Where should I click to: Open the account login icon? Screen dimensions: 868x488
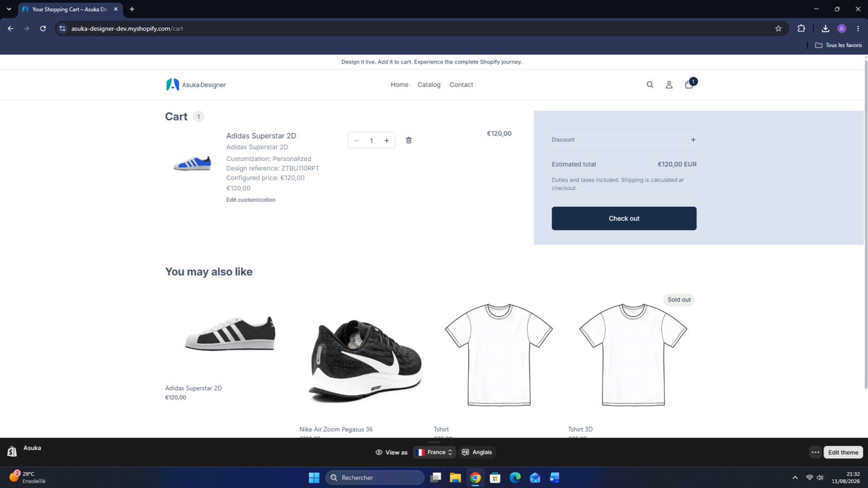tap(669, 85)
